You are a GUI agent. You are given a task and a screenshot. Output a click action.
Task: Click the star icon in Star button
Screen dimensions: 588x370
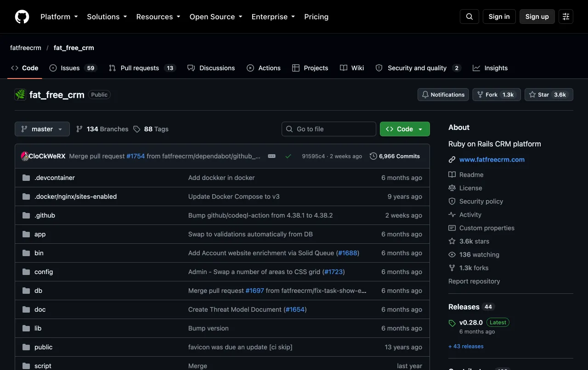pyautogui.click(x=532, y=95)
